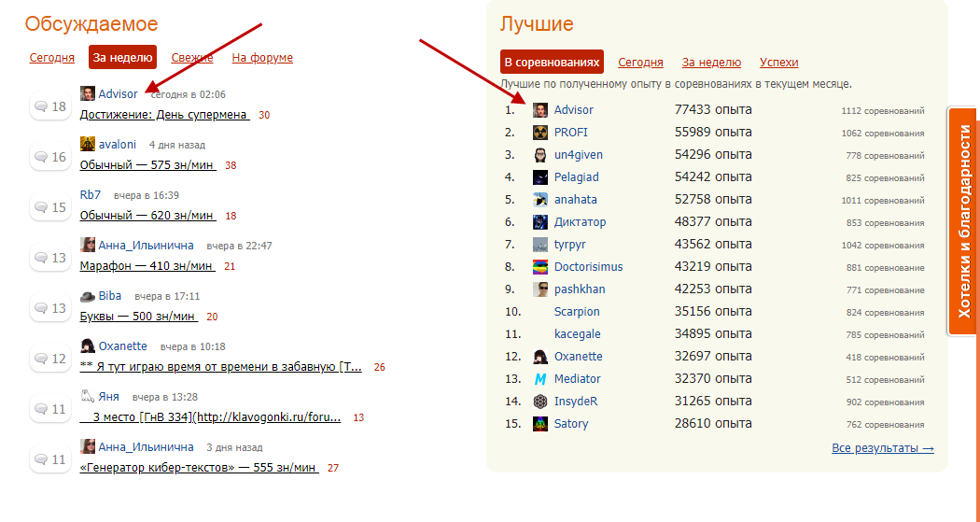Open post Марафон — 410 зн/мин
The image size is (980, 522).
(147, 266)
